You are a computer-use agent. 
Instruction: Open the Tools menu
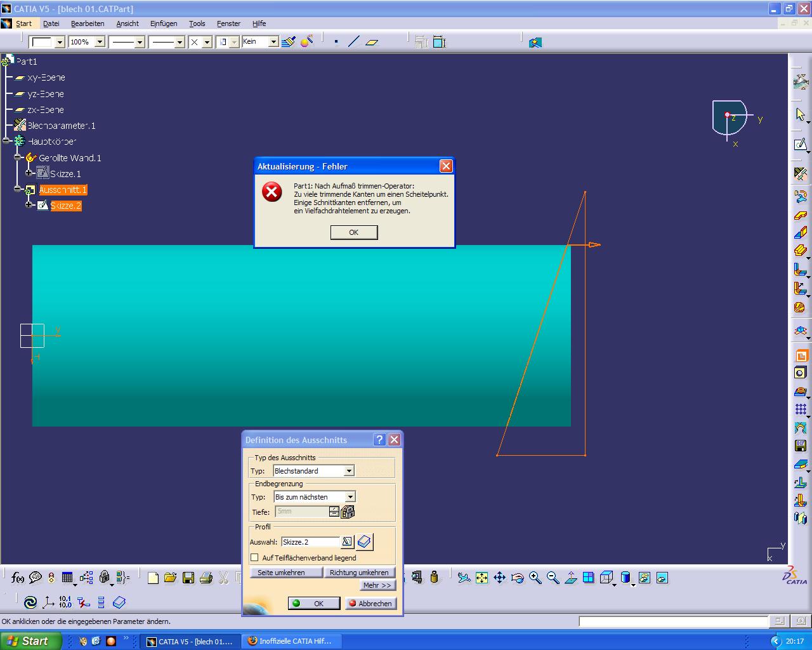[197, 23]
